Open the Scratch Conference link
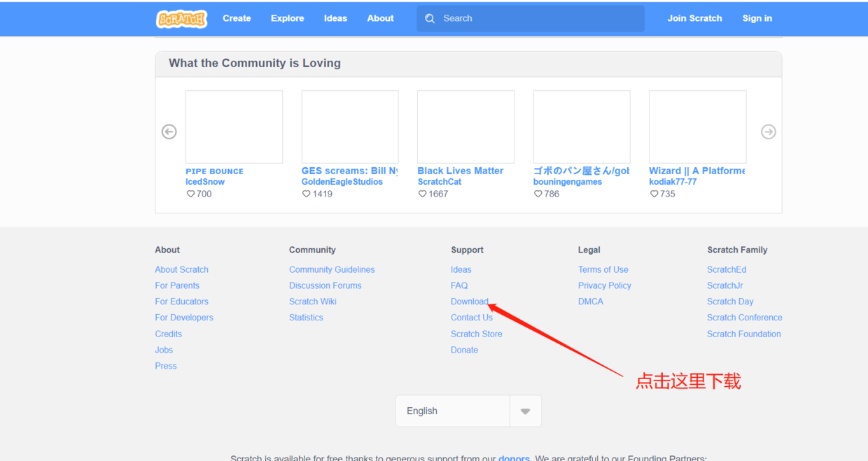The height and width of the screenshot is (461, 868). click(x=745, y=318)
